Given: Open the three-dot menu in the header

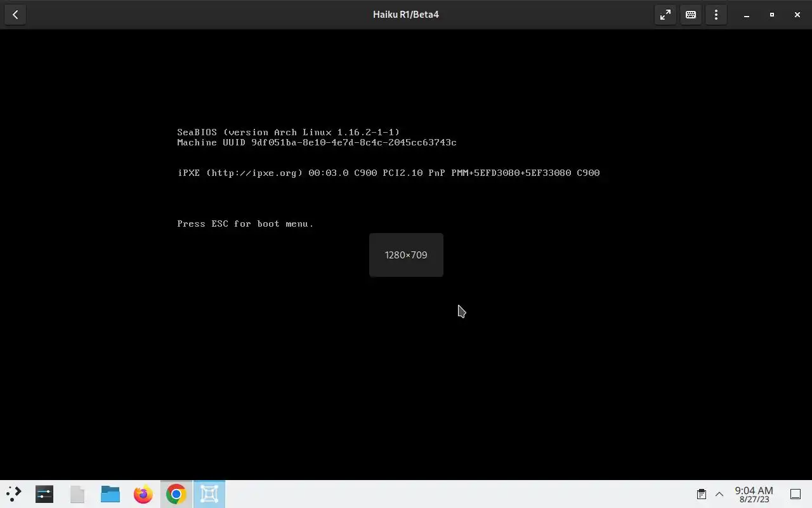Looking at the screenshot, I should tap(716, 15).
